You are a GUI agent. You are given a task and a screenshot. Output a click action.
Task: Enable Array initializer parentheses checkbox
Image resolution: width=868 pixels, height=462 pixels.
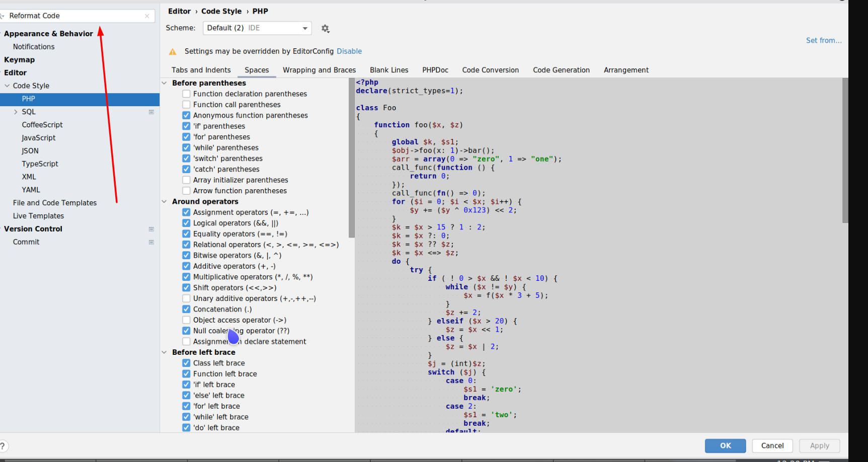pos(186,180)
